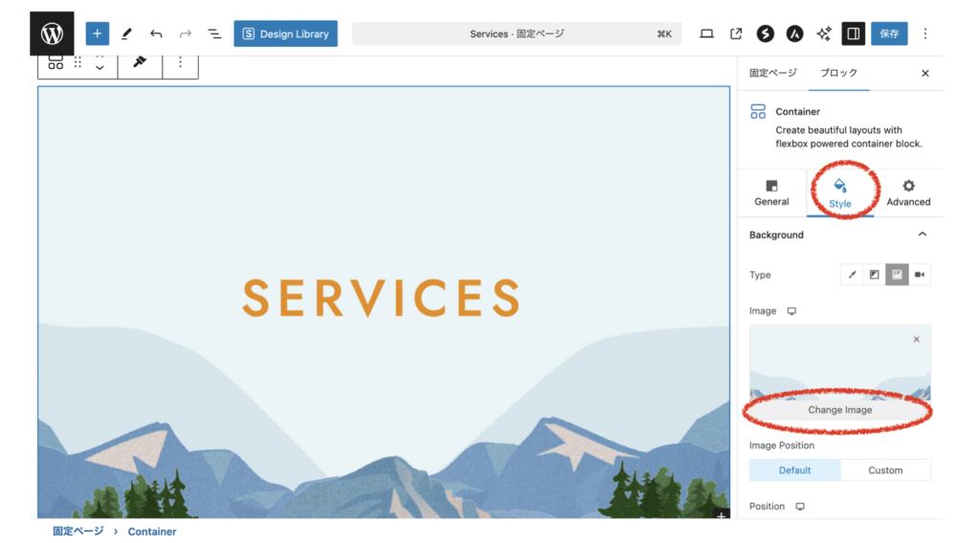Click the WordPress logo button
Screen dimensions: 980x543
click(52, 34)
